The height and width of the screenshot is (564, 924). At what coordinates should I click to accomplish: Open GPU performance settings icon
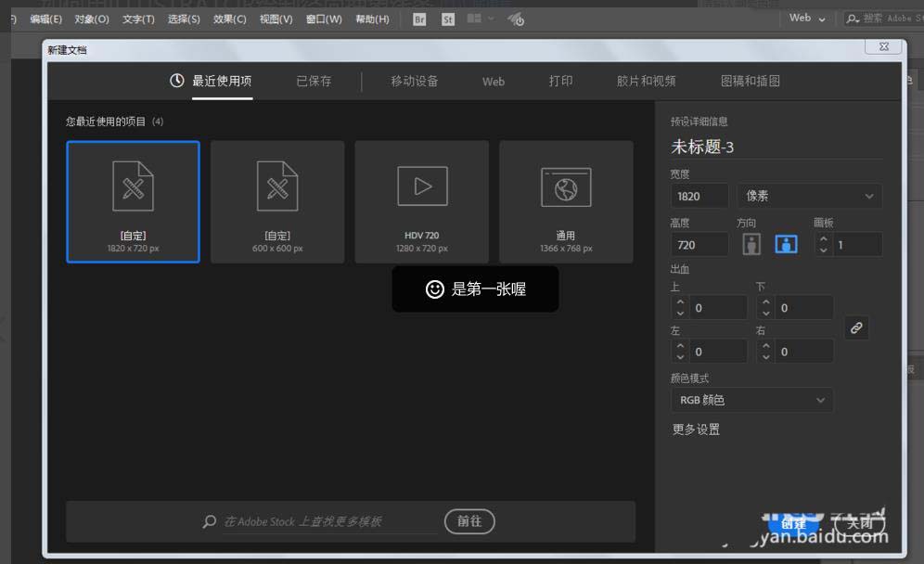click(516, 19)
